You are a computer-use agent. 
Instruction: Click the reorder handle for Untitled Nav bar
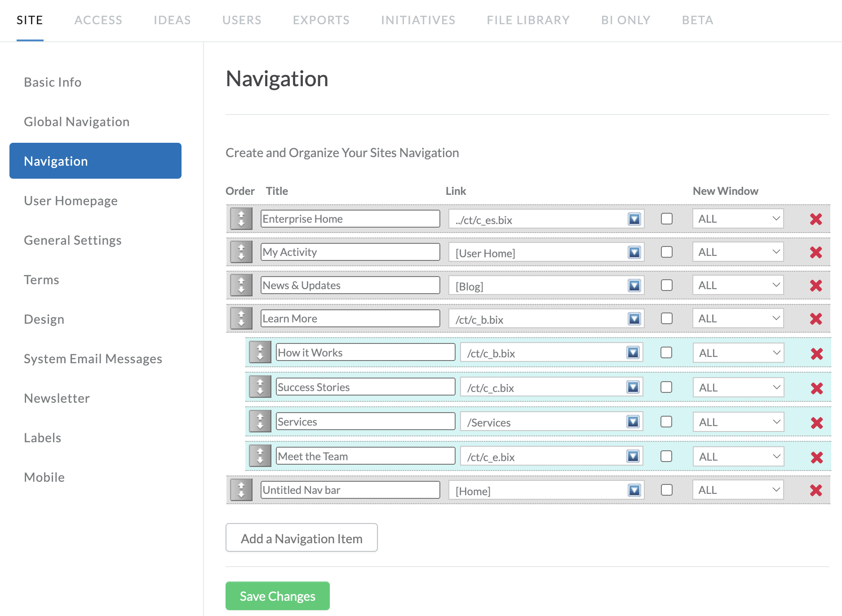[x=241, y=490]
